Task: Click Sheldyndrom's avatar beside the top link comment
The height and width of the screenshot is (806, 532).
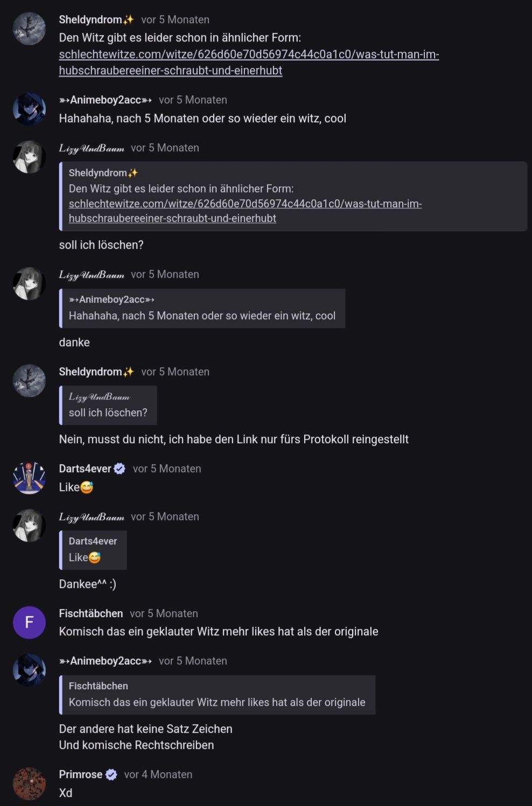Action: click(29, 29)
